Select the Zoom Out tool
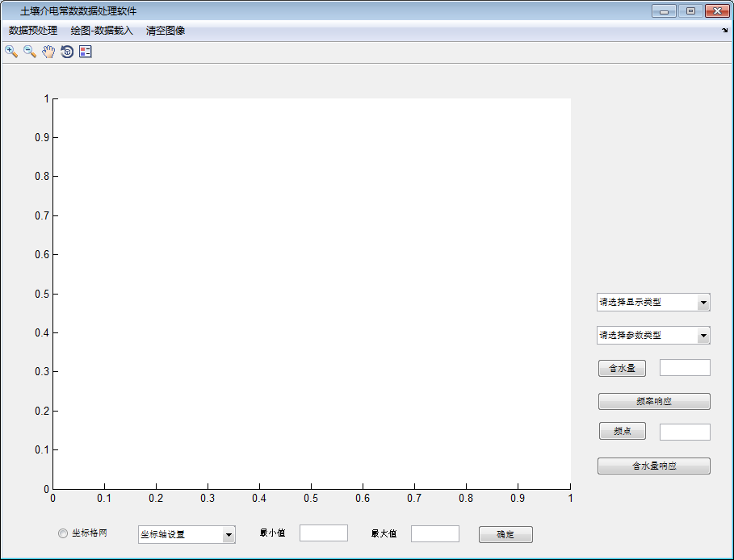 (30, 52)
